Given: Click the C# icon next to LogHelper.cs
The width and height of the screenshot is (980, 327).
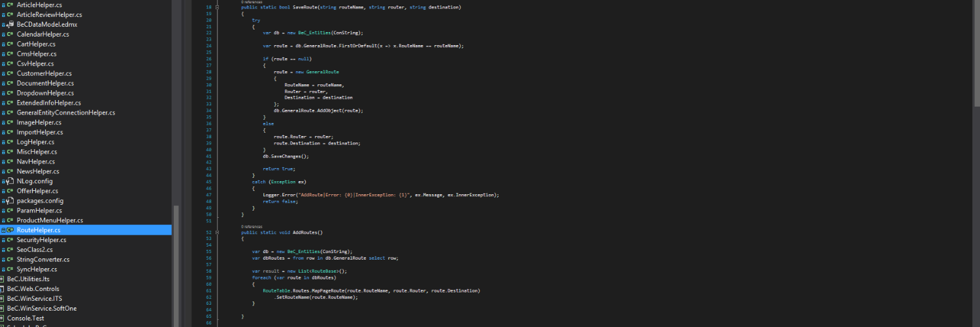Looking at the screenshot, I should point(10,142).
